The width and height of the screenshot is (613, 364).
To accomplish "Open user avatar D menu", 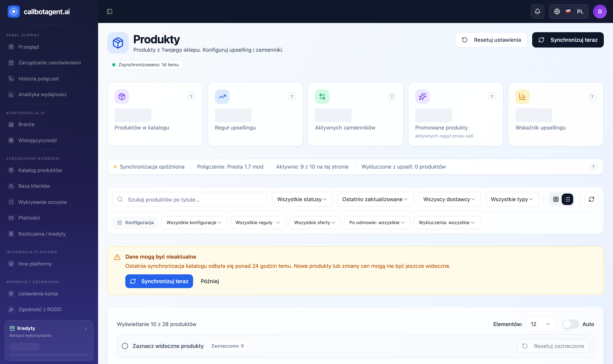I will tap(600, 11).
